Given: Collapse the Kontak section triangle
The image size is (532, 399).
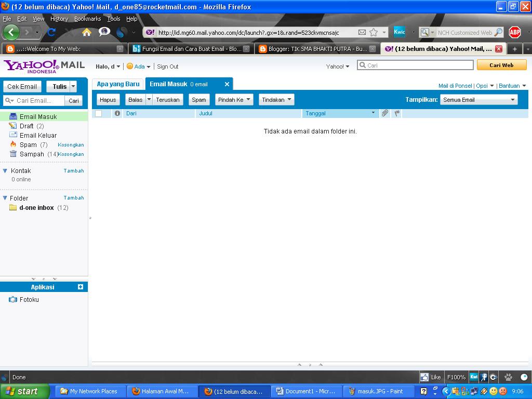Looking at the screenshot, I should 5,170.
